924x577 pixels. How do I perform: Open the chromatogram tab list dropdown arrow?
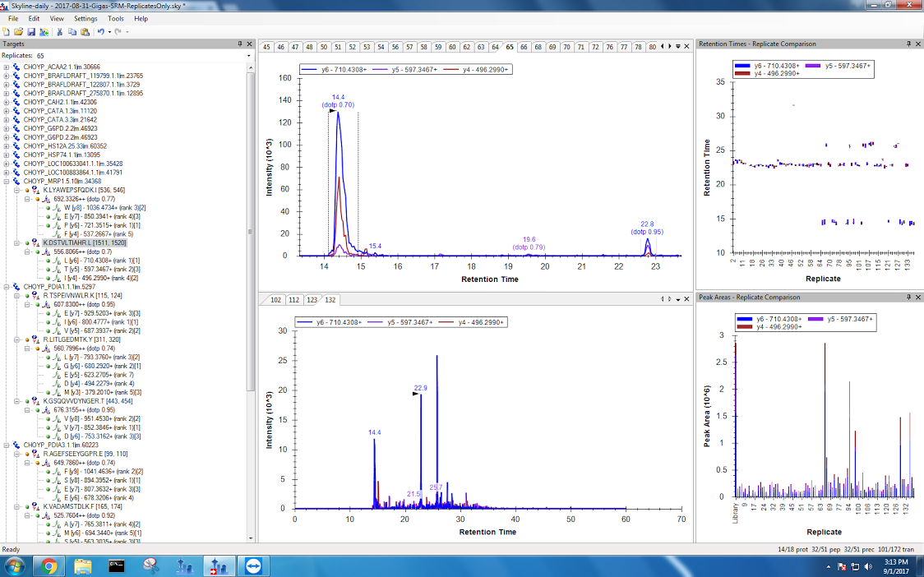tap(677, 47)
